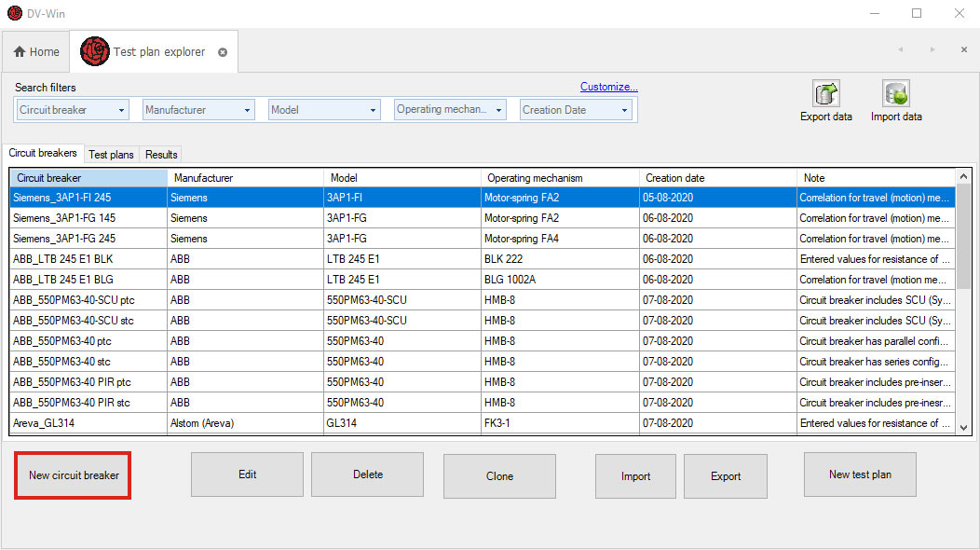Select the ABB_550PM63-40 PIR stc row

coord(483,403)
